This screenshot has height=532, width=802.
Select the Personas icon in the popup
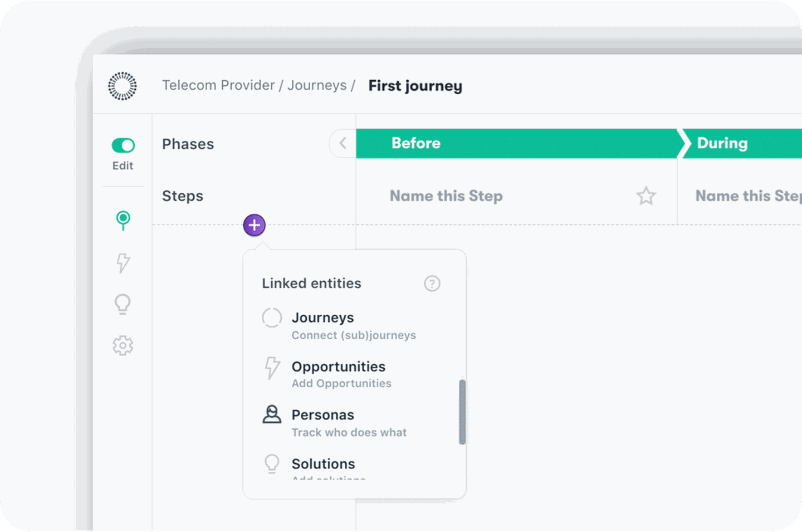[272, 415]
